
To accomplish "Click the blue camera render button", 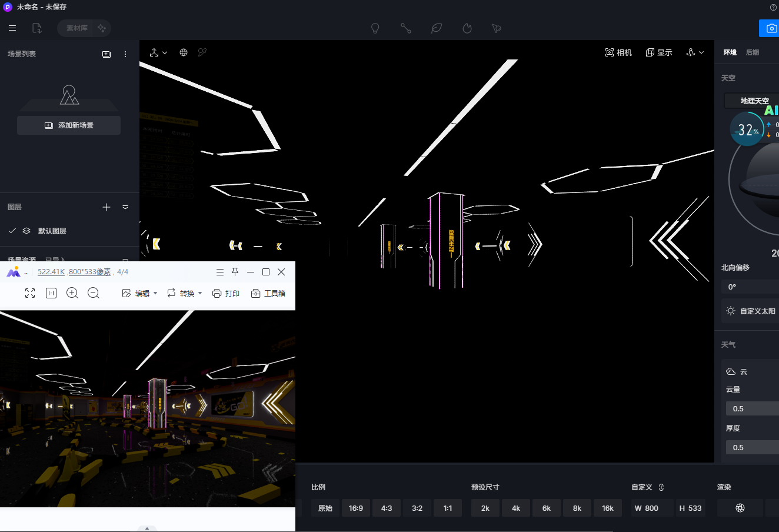I will pyautogui.click(x=770, y=28).
